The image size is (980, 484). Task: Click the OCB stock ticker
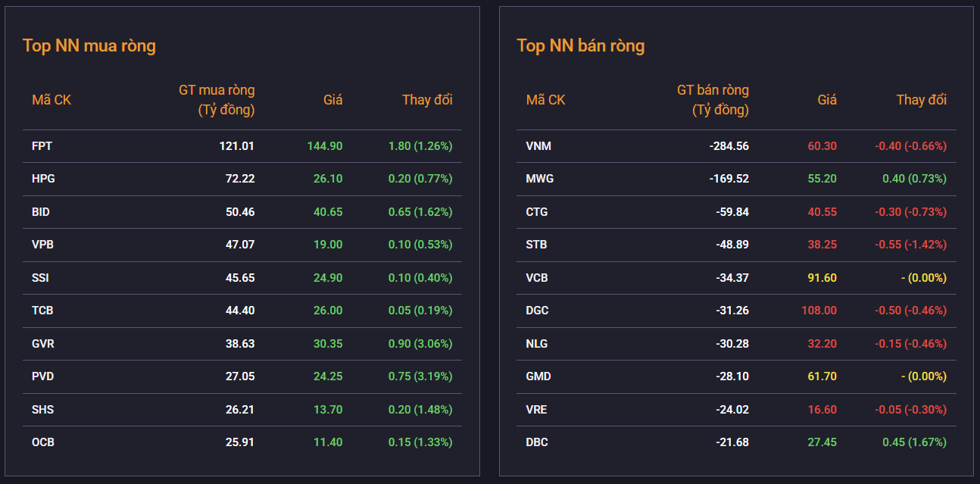[x=43, y=442]
